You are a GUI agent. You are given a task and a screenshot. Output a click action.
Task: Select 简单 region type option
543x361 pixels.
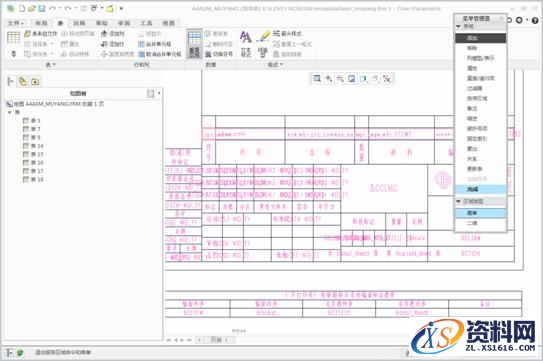(480, 213)
